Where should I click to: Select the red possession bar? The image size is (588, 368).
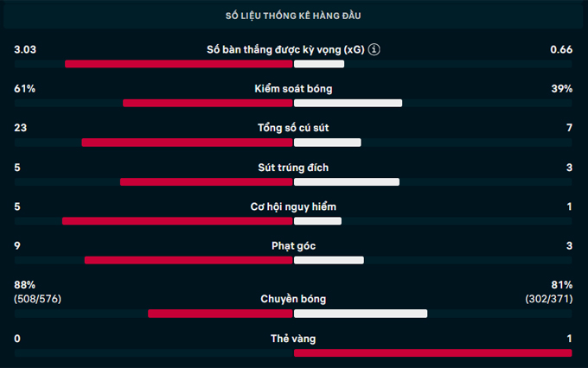pyautogui.click(x=208, y=103)
